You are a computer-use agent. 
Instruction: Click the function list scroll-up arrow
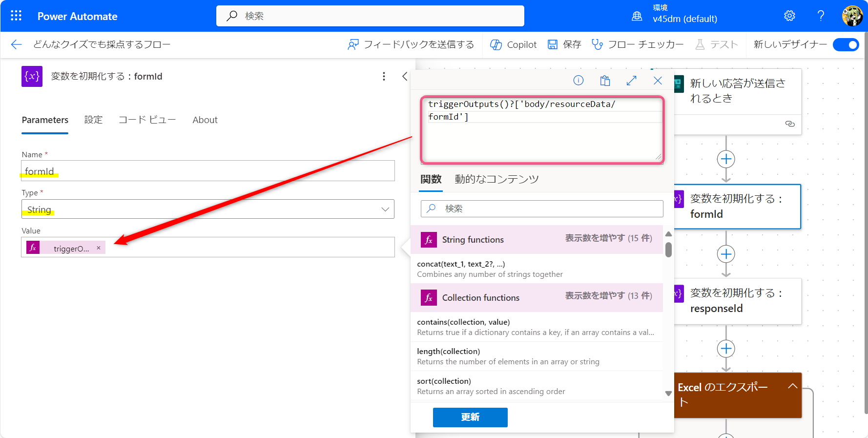pyautogui.click(x=668, y=234)
